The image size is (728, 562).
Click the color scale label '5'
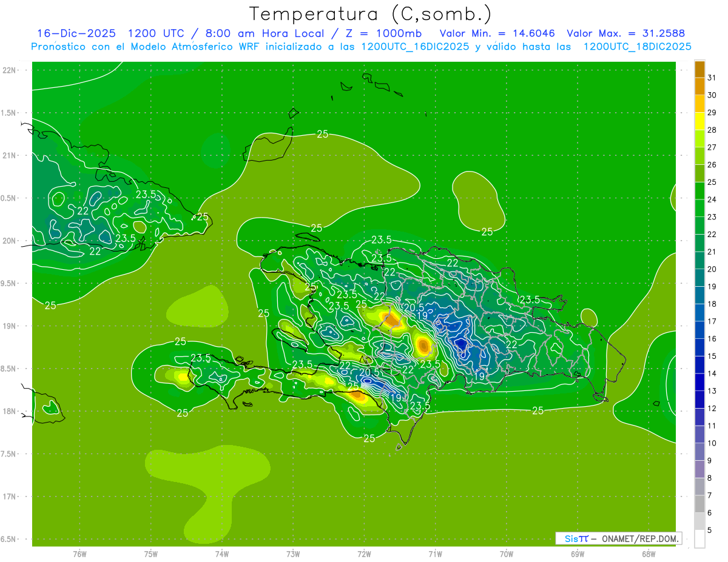tap(710, 530)
